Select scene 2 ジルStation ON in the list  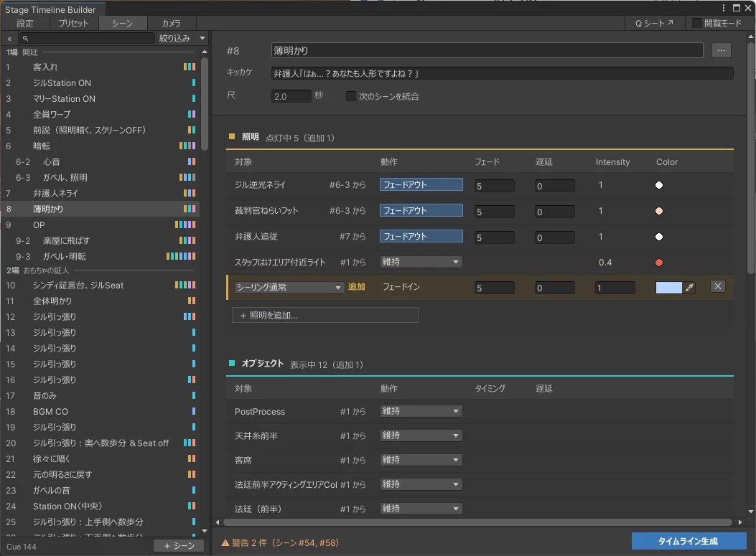pos(101,83)
